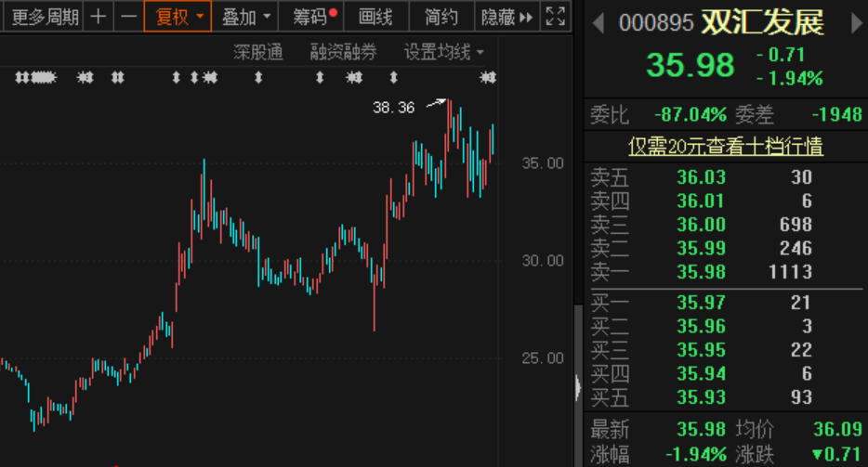Select the 画线 drawing tools item

click(x=375, y=16)
